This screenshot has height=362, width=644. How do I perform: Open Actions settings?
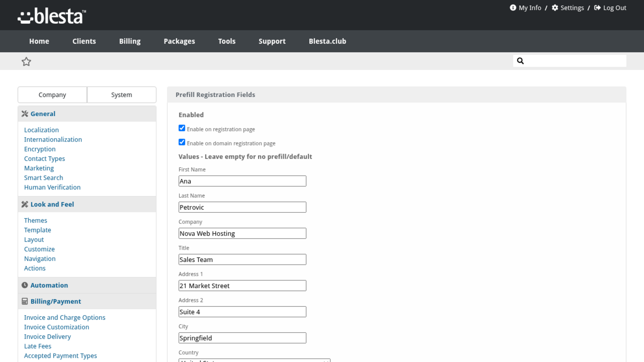point(35,268)
